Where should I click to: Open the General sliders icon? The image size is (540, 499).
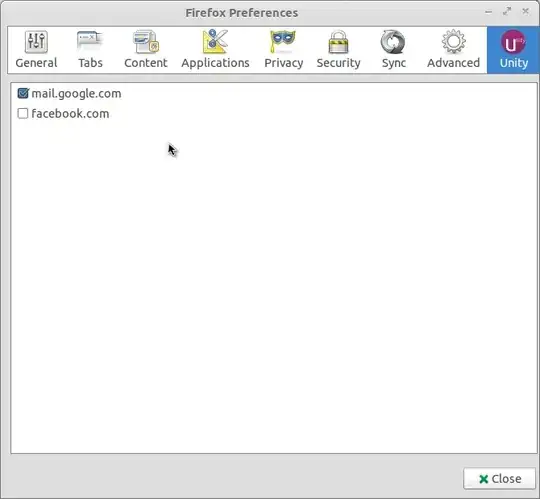[x=36, y=42]
